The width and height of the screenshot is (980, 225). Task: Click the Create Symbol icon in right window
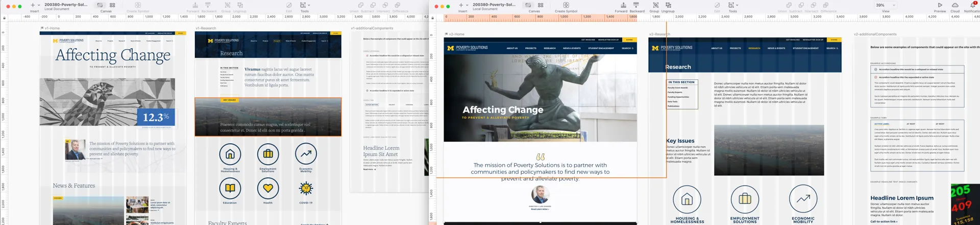click(x=566, y=5)
